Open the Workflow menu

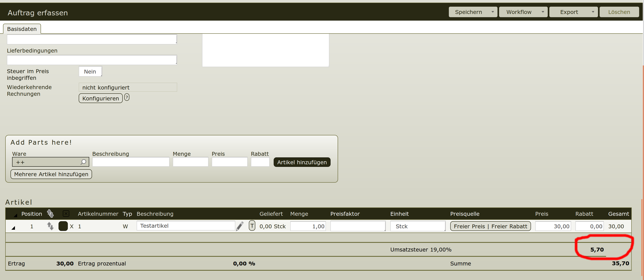(x=523, y=12)
